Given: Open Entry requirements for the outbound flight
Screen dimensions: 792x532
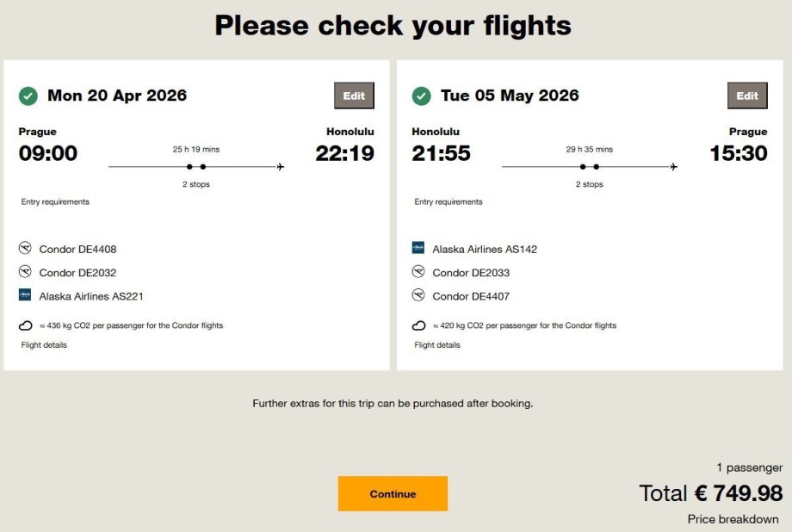Looking at the screenshot, I should (x=55, y=202).
